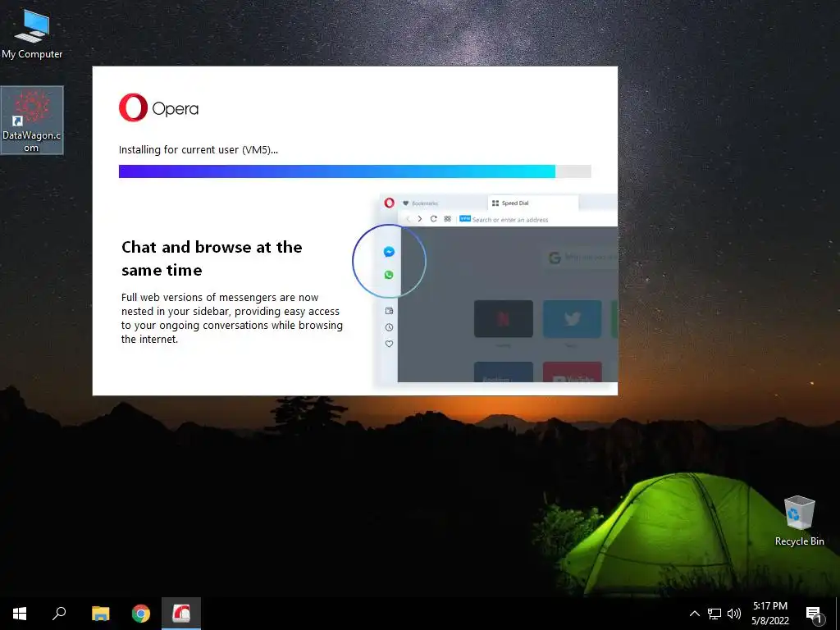Open the network status tray icon
Image resolution: width=840 pixels, height=630 pixels.
pyautogui.click(x=714, y=614)
